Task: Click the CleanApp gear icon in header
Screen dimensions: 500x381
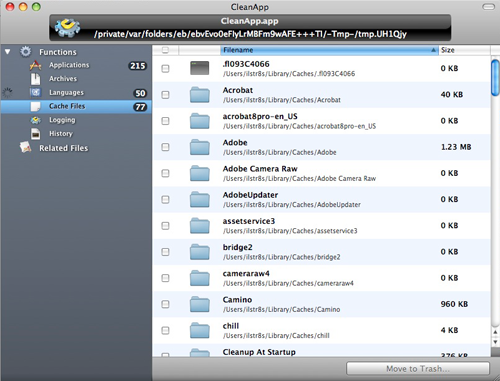Action: (67, 28)
